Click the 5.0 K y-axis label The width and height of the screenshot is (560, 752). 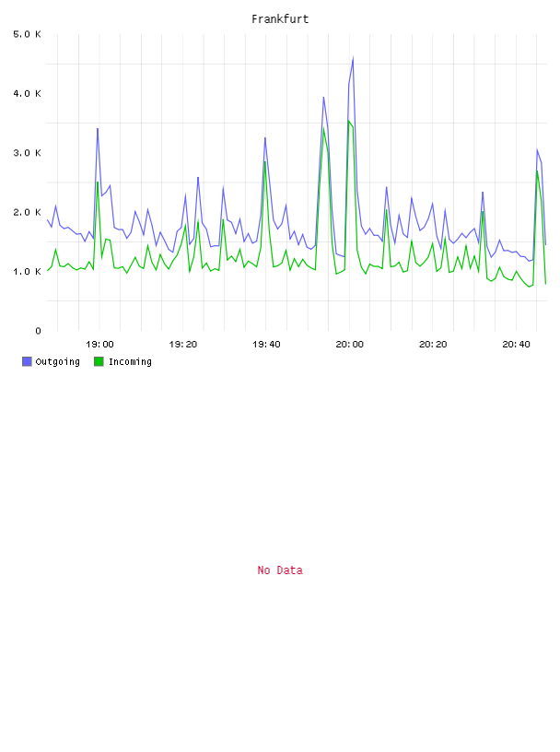27,34
